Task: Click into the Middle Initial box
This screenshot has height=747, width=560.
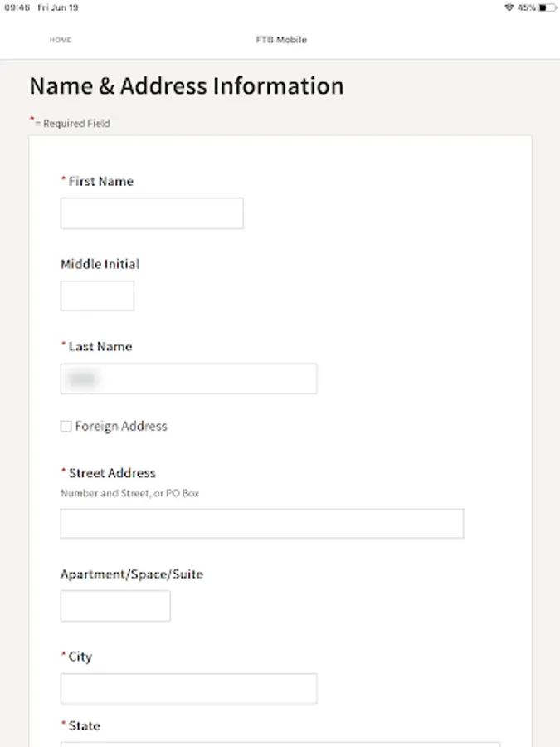Action: tap(97, 295)
